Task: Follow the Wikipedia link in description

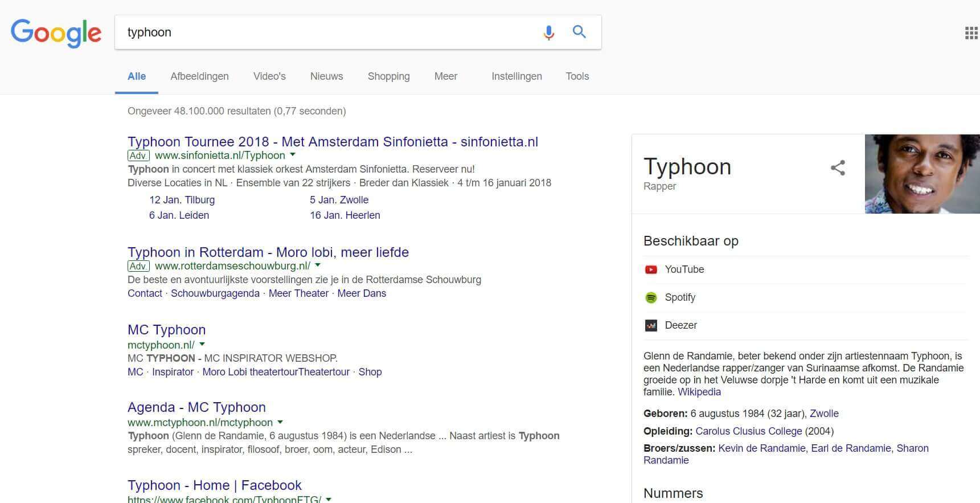Action: [699, 392]
